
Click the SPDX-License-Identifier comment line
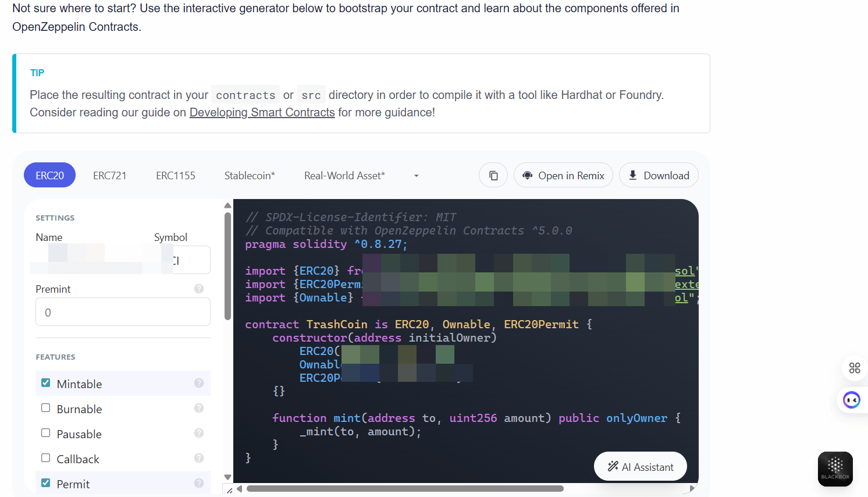(351, 217)
